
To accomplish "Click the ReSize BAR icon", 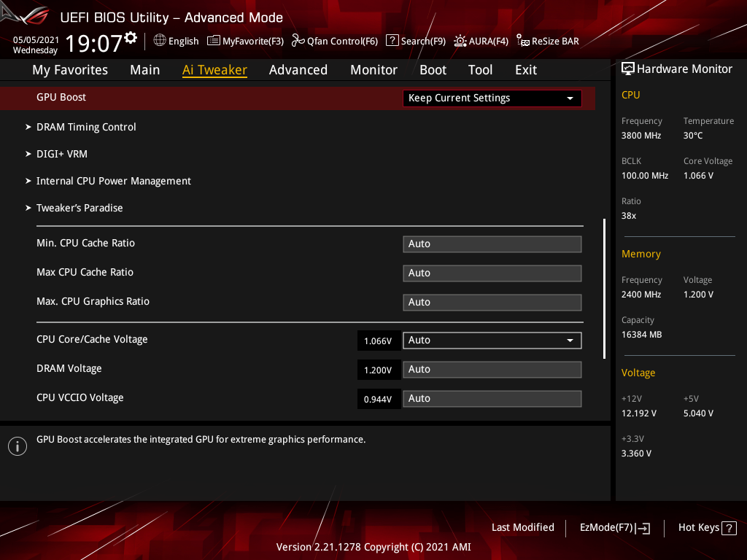I will point(522,41).
